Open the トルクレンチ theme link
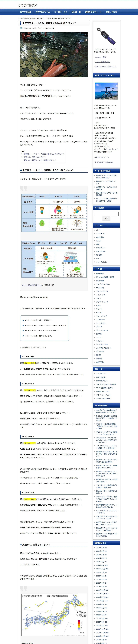Image resolution: width=138 pixels, height=644 pixels. pos(101,295)
